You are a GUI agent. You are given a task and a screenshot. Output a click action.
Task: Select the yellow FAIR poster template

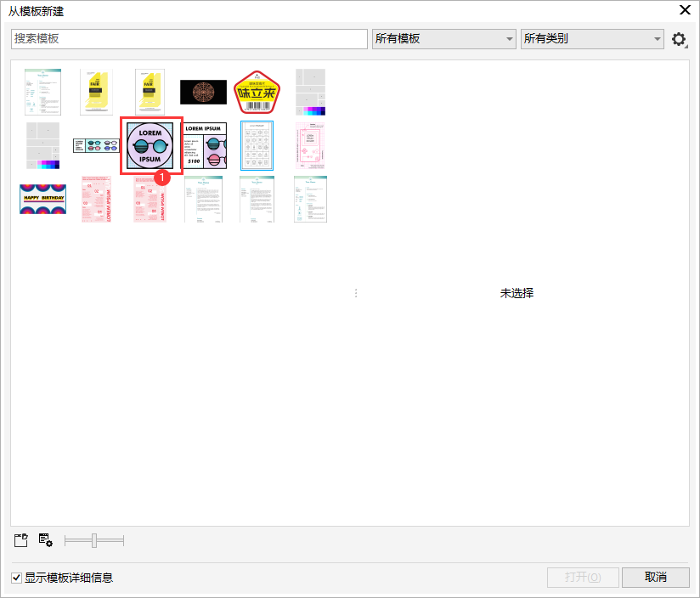(x=96, y=91)
